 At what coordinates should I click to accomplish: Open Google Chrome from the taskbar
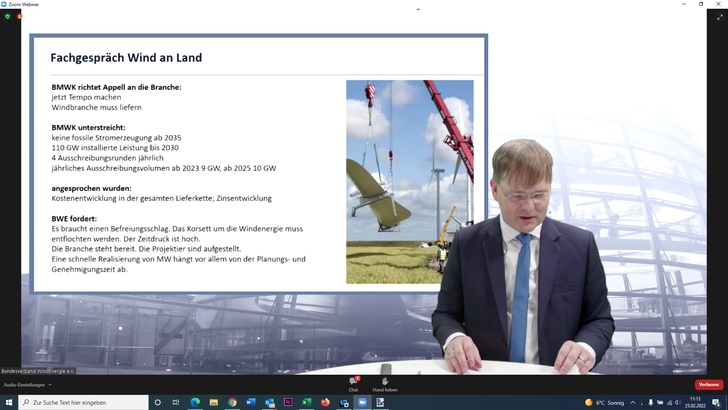pos(232,402)
